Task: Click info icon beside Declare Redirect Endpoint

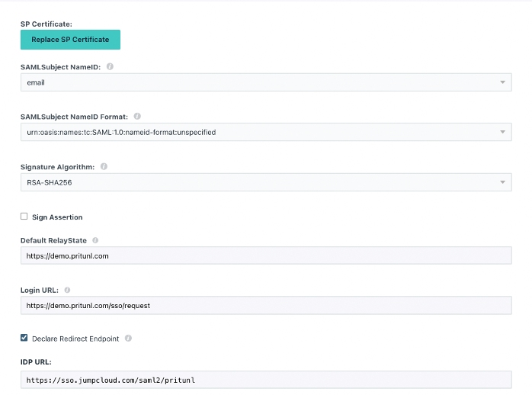Action: [128, 338]
